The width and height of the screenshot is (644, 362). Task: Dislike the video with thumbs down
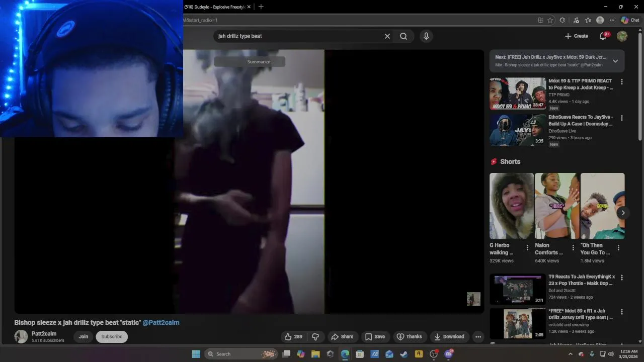315,337
